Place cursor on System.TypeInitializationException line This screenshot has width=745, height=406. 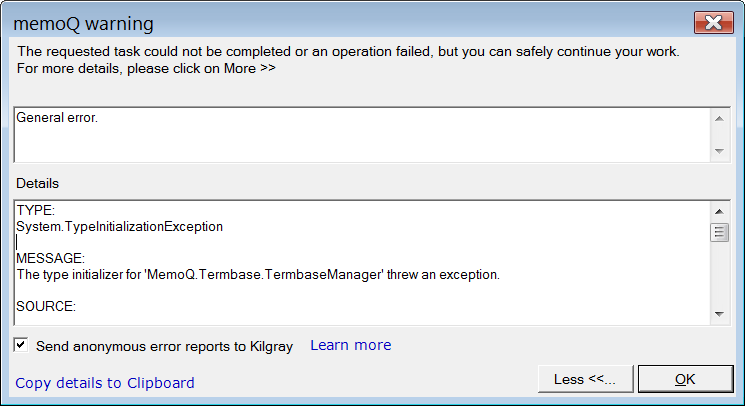[x=120, y=227]
